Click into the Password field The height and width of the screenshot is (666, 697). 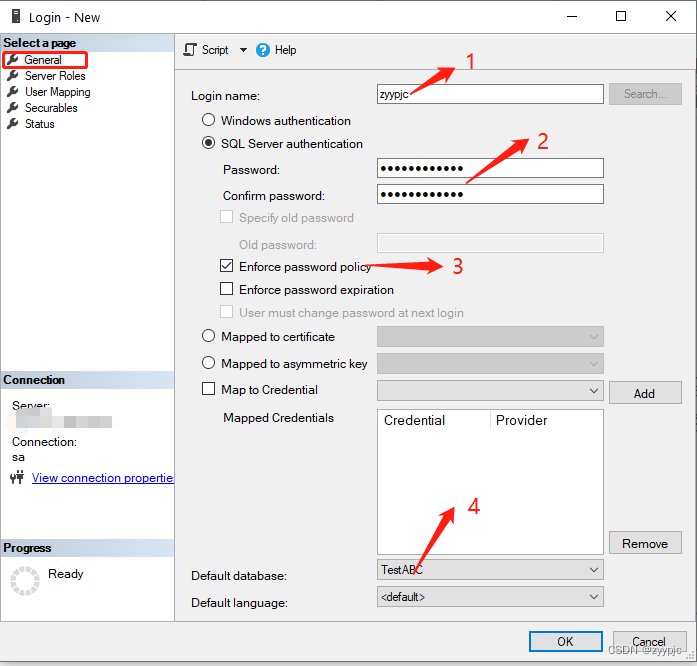(490, 169)
